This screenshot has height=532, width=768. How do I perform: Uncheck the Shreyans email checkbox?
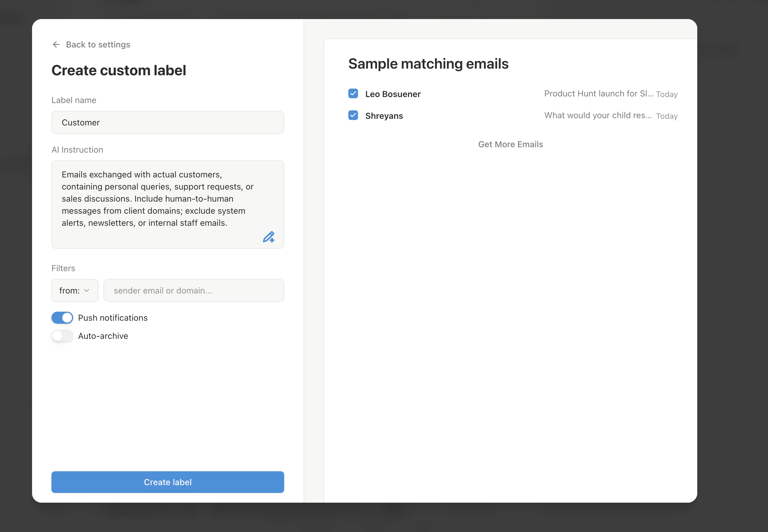(x=353, y=115)
